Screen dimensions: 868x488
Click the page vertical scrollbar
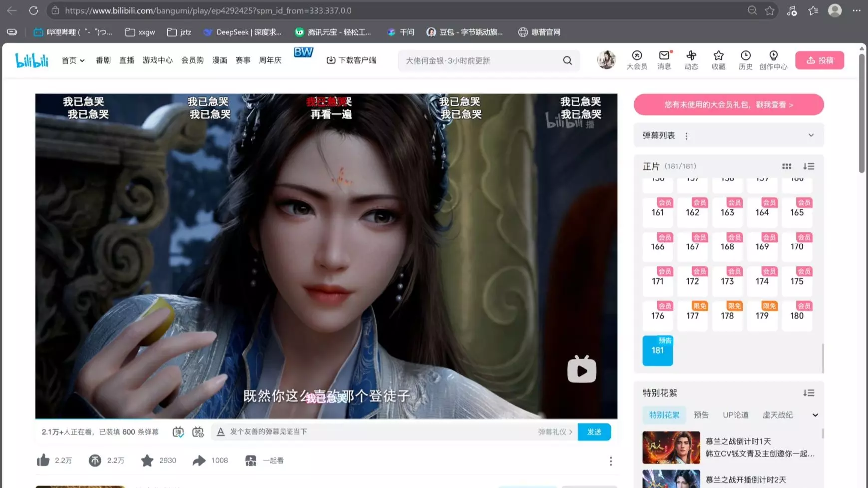click(x=862, y=115)
